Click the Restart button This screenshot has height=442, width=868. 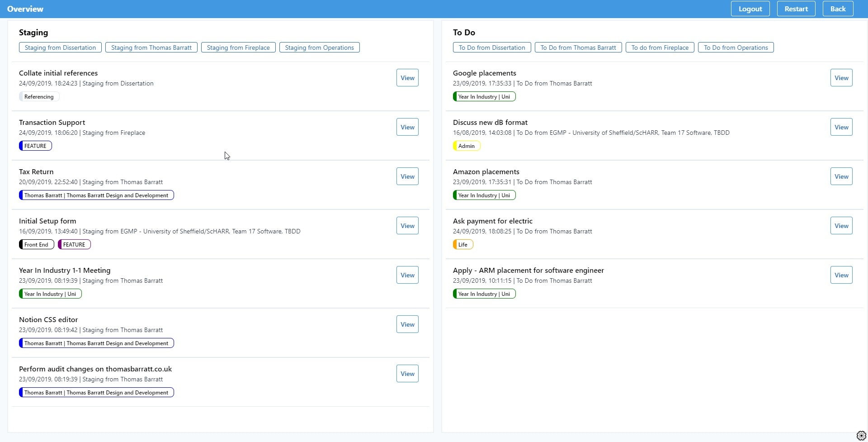tap(796, 9)
